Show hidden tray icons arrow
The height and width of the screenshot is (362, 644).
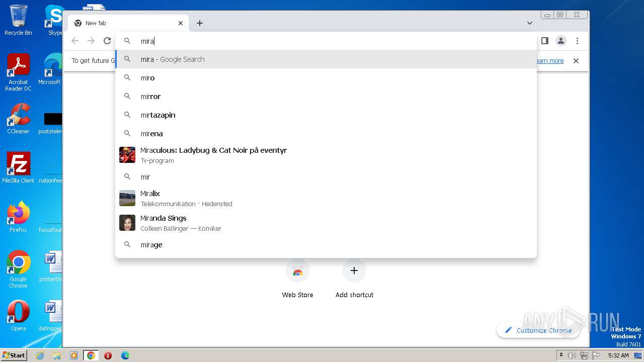(x=561, y=355)
